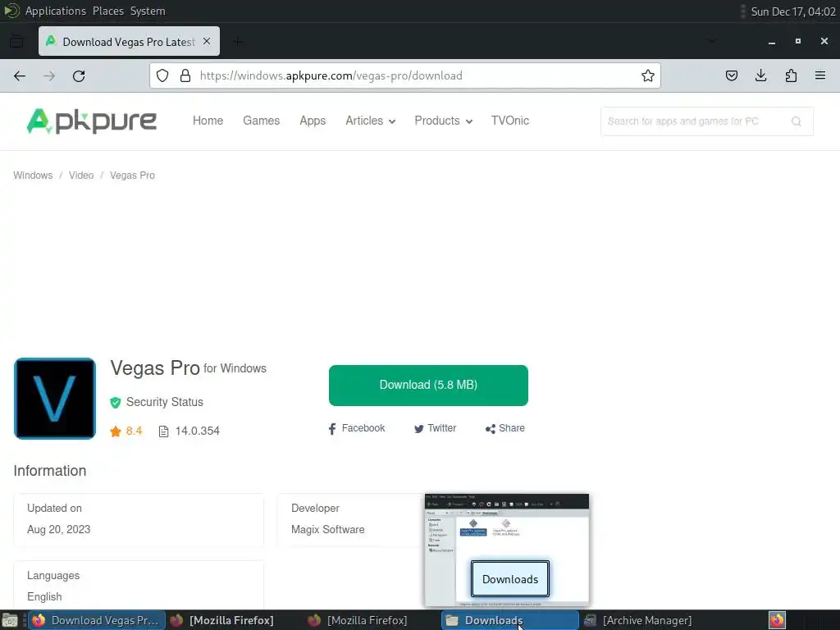Open a new browser tab
This screenshot has width=840, height=630.
(238, 41)
